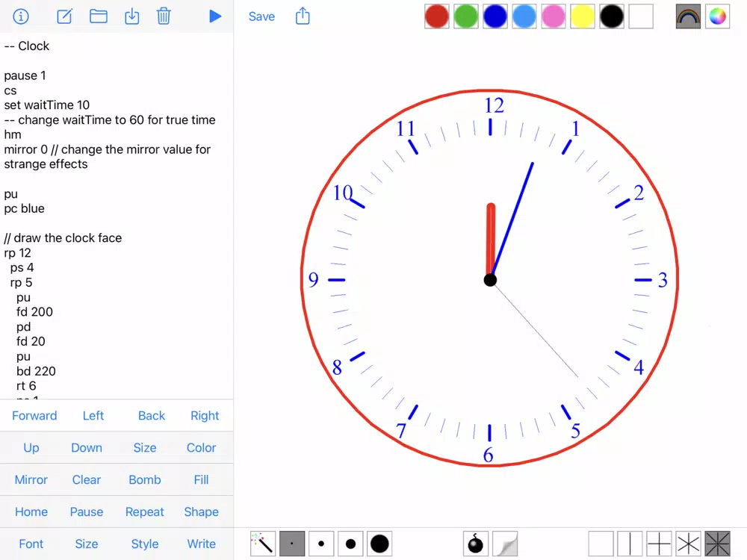
Task: Open the info icon
Action: coord(20,16)
